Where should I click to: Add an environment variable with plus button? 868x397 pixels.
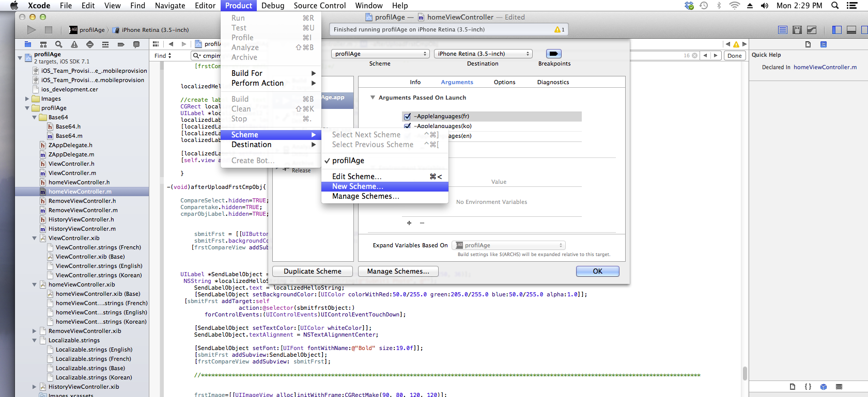coord(409,223)
